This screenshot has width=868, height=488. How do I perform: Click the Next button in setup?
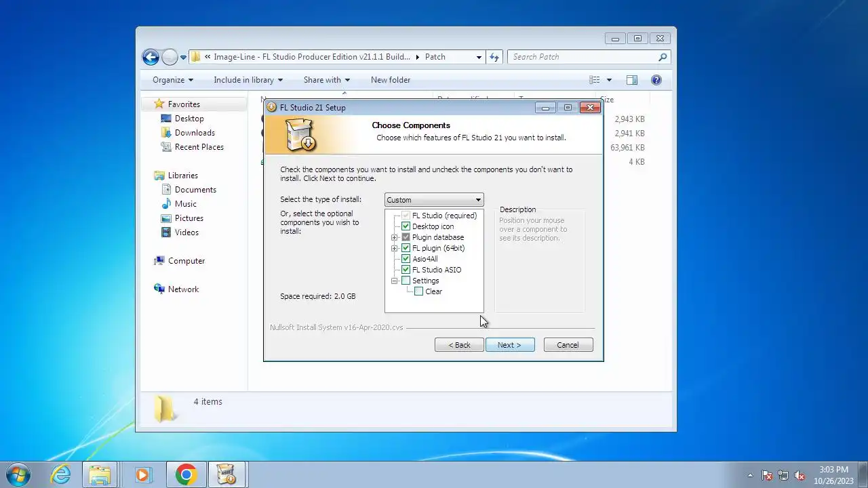[x=510, y=345]
